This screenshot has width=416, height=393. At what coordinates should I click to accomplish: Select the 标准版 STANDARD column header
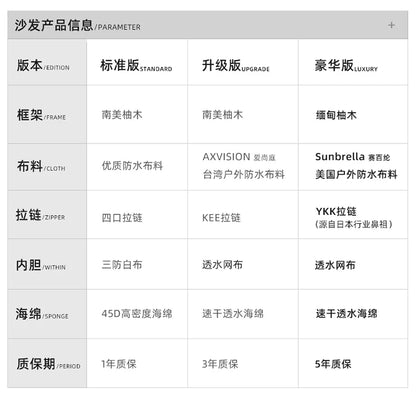point(136,65)
